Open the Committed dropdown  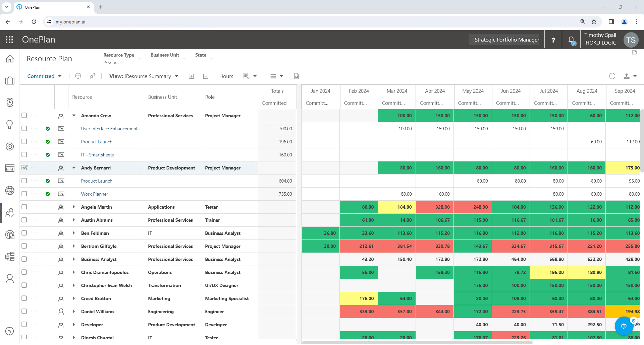[x=44, y=76]
